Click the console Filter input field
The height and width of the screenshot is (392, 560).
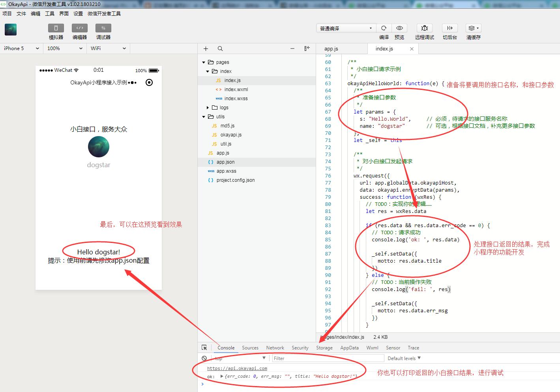pos(328,358)
